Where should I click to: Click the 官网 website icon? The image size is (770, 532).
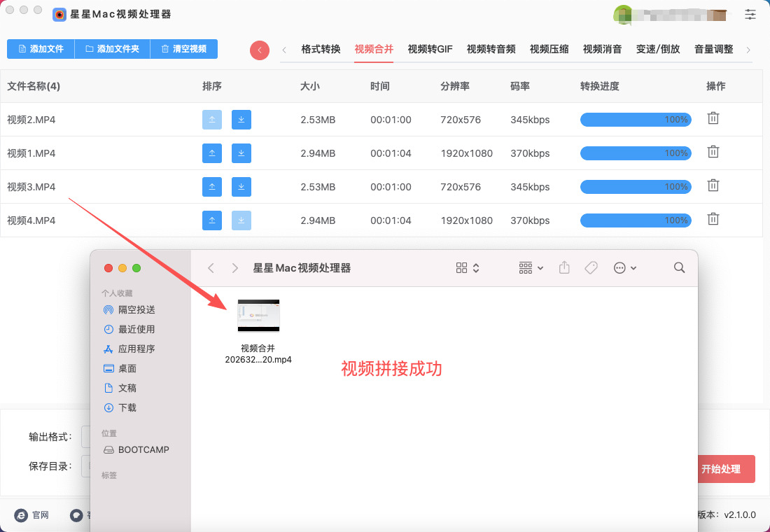coord(20,514)
